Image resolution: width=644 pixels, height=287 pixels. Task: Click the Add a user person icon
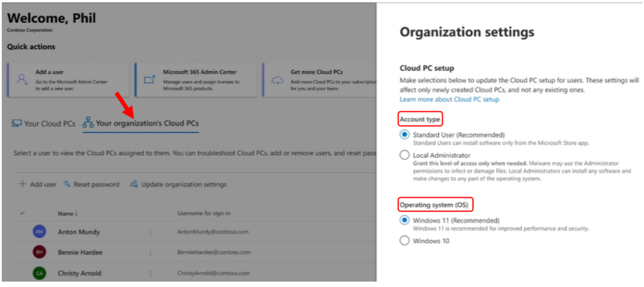point(22,80)
